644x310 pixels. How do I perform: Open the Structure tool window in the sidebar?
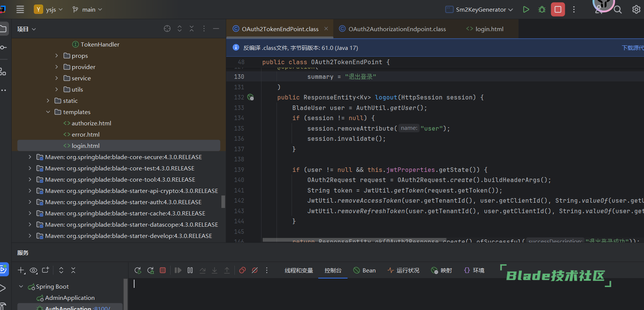(3, 71)
